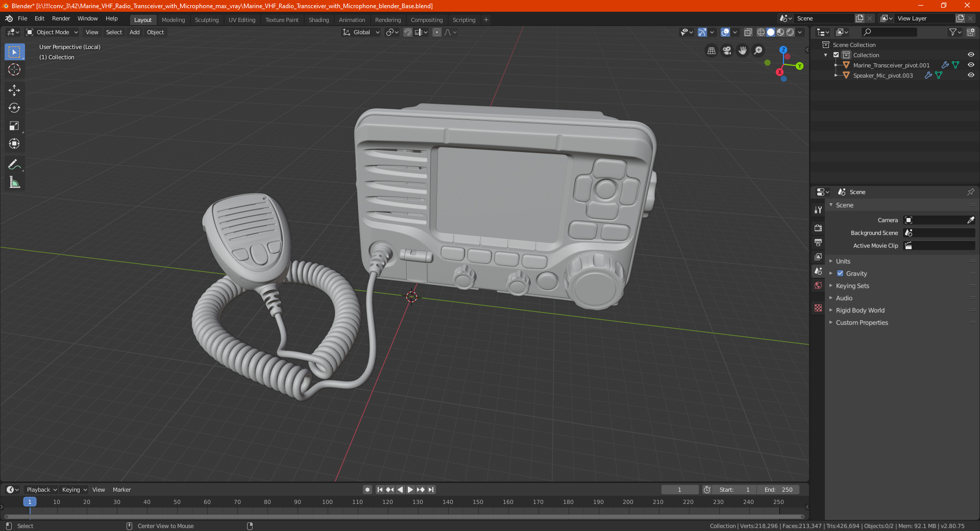Switch to wireframe shading
Image resolution: width=980 pixels, height=531 pixels.
761,32
